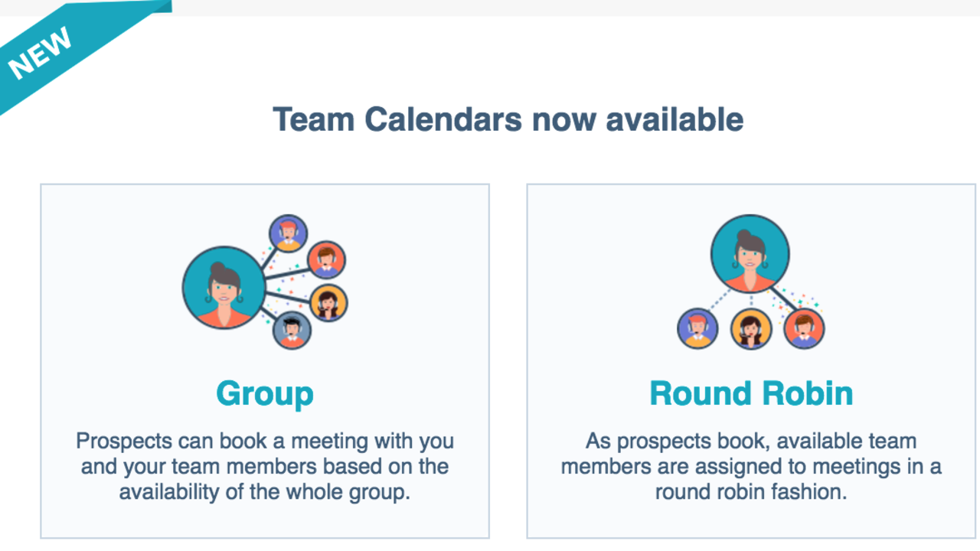Click the Group heading
Viewport: 980px width, 551px height.
click(x=265, y=393)
